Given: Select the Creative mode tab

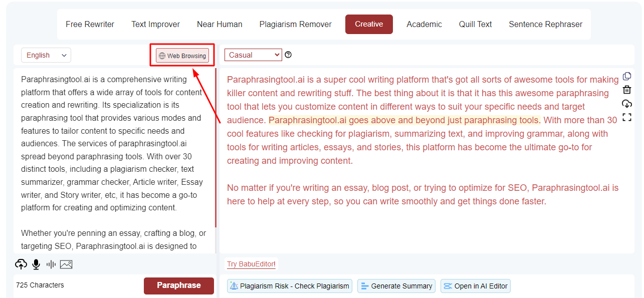Looking at the screenshot, I should (x=369, y=24).
